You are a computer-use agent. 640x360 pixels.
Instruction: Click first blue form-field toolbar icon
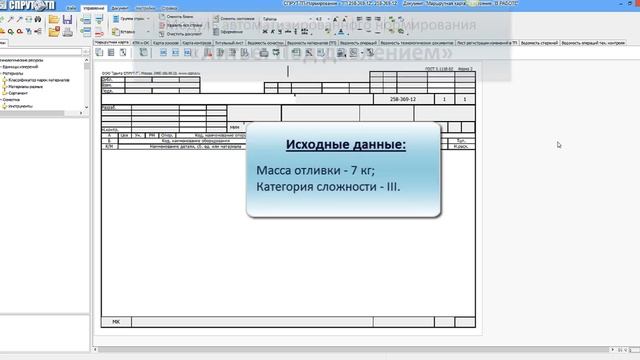[163, 53]
